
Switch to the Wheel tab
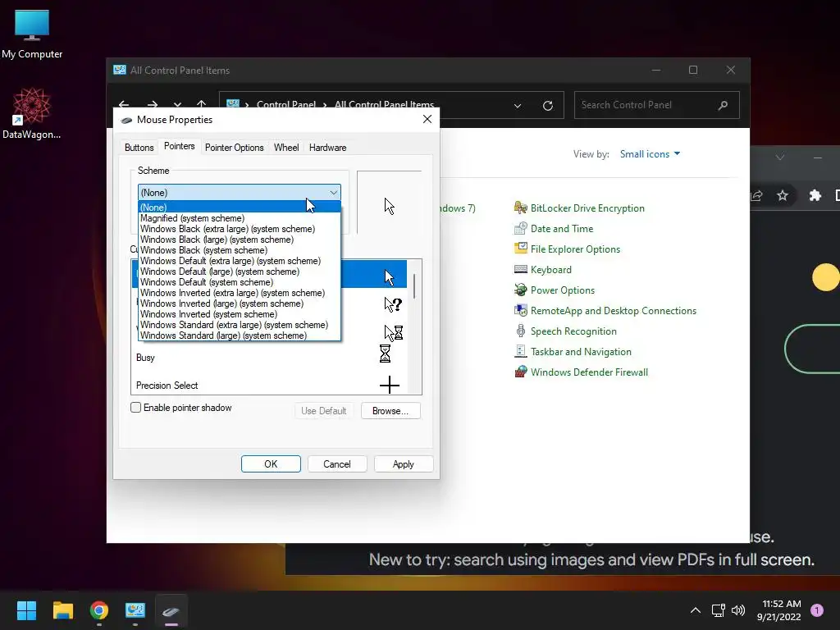click(286, 148)
